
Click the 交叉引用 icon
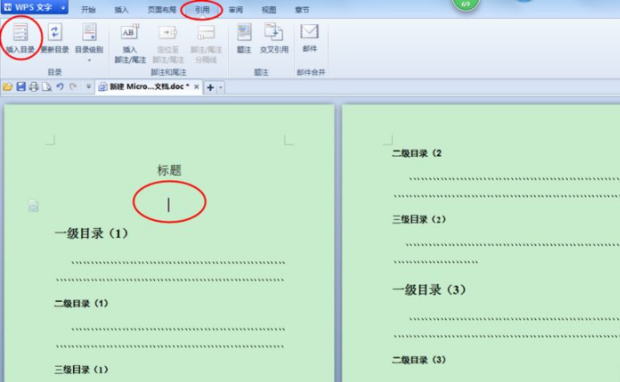coord(274,32)
